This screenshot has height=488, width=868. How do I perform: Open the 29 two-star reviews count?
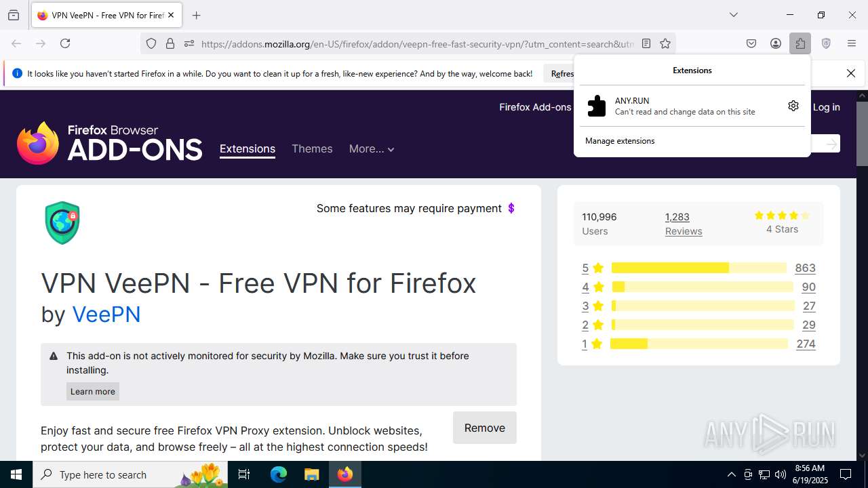(808, 325)
